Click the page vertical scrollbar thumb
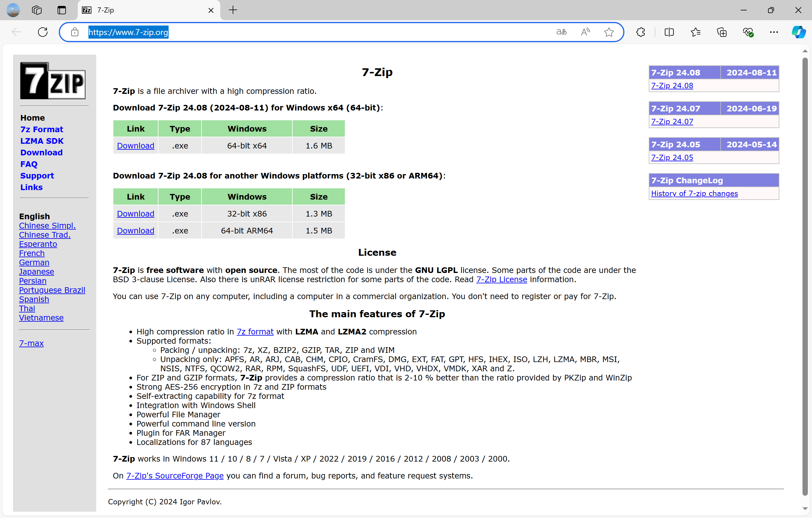The height and width of the screenshot is (518, 812). pyautogui.click(x=805, y=277)
